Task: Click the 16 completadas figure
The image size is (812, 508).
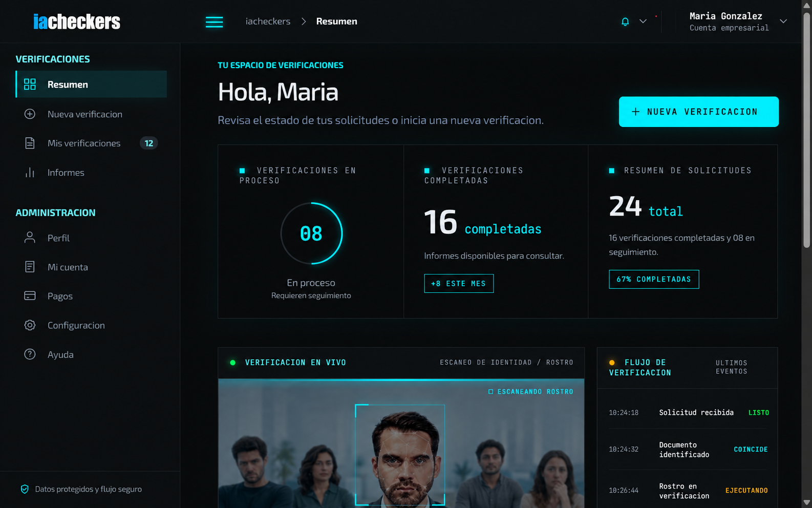Action: point(483,223)
